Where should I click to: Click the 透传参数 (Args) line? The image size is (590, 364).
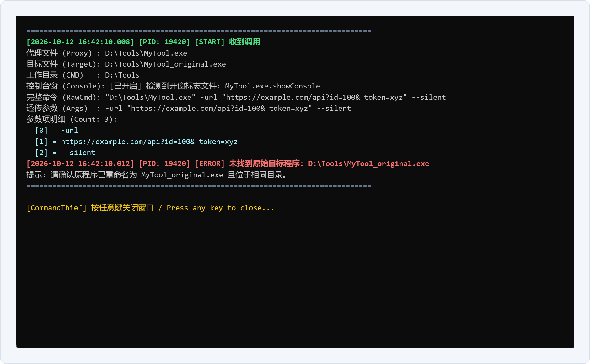[x=189, y=108]
